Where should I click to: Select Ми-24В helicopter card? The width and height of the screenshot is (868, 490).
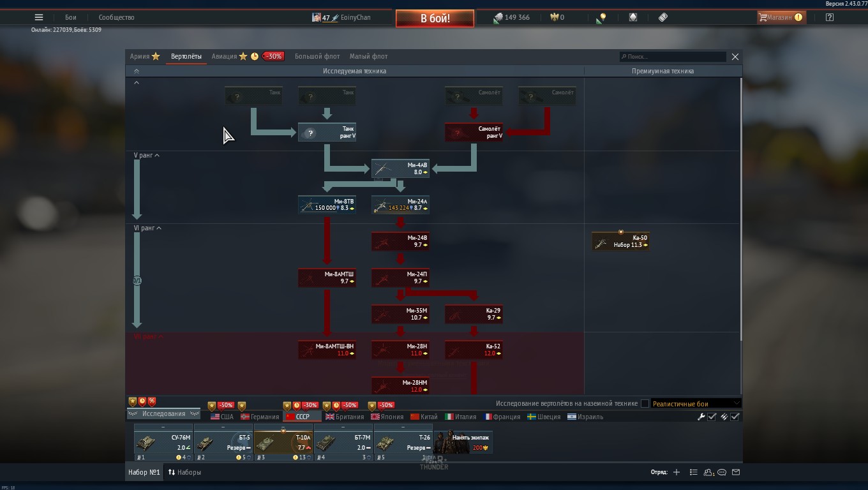tap(400, 241)
